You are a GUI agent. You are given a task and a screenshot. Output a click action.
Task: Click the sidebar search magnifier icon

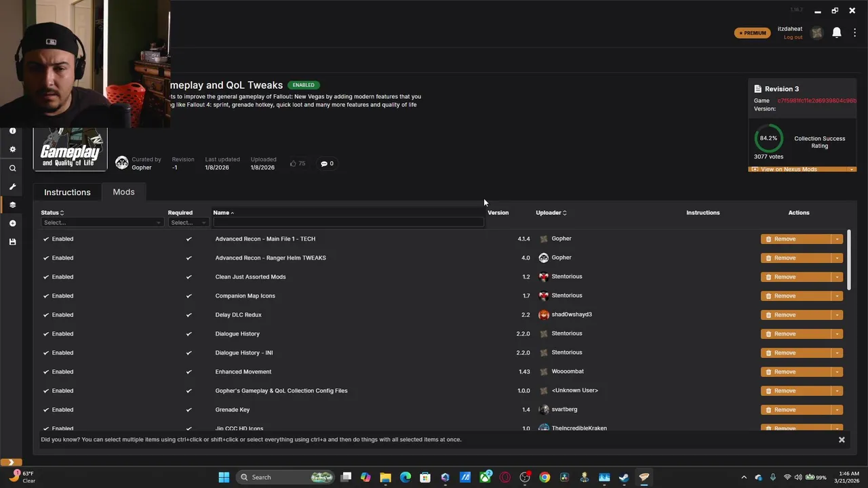coord(12,168)
